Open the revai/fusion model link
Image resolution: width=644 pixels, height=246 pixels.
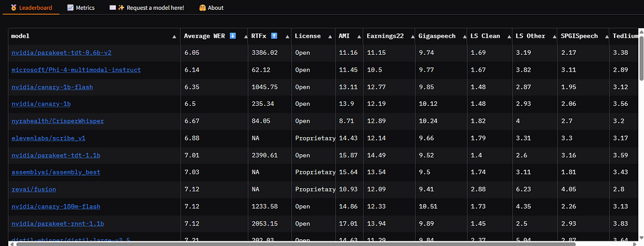(x=33, y=189)
